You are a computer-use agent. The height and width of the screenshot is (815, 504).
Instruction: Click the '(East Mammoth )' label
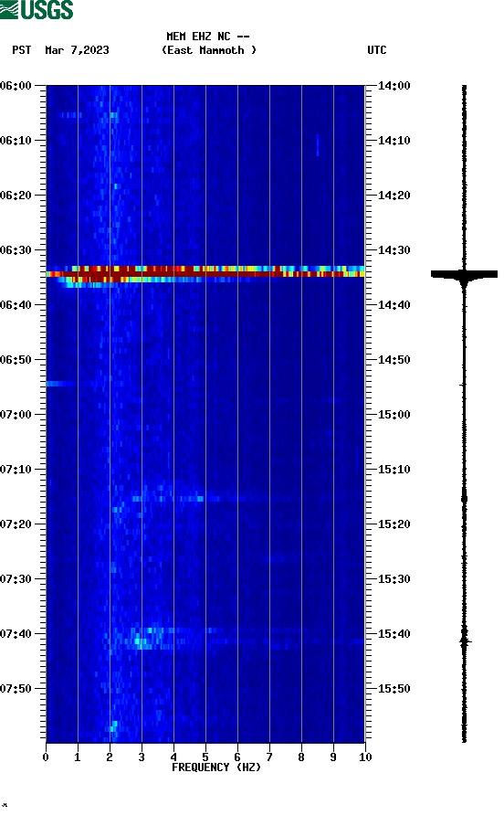click(x=209, y=50)
